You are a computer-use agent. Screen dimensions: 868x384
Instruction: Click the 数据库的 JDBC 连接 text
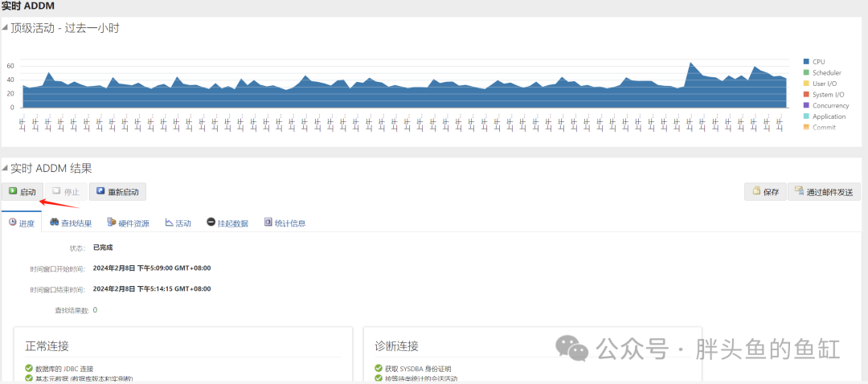[65, 369]
